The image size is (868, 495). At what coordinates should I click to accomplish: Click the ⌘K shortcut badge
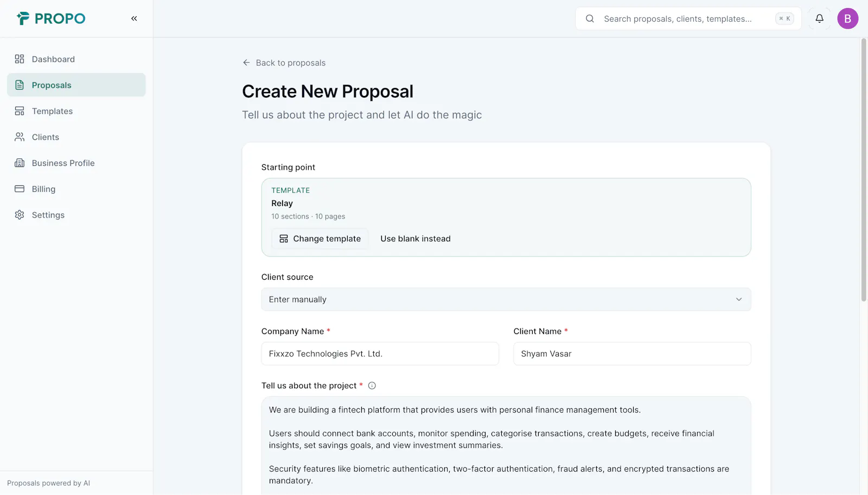coord(784,18)
